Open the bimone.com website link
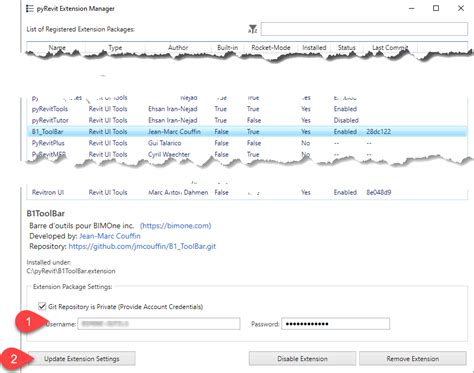This screenshot has height=373, width=474. click(175, 226)
